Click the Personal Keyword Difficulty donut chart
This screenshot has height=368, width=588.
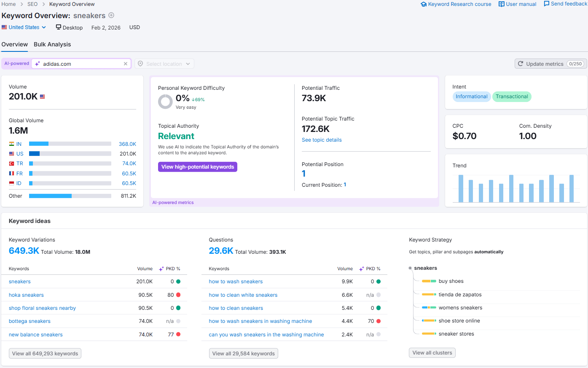tap(165, 102)
